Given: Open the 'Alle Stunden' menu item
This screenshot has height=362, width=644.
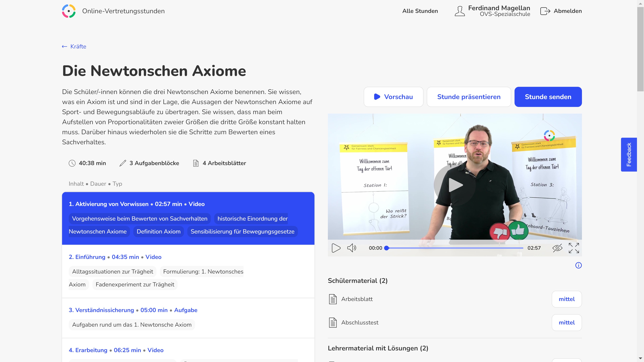Looking at the screenshot, I should tap(420, 11).
